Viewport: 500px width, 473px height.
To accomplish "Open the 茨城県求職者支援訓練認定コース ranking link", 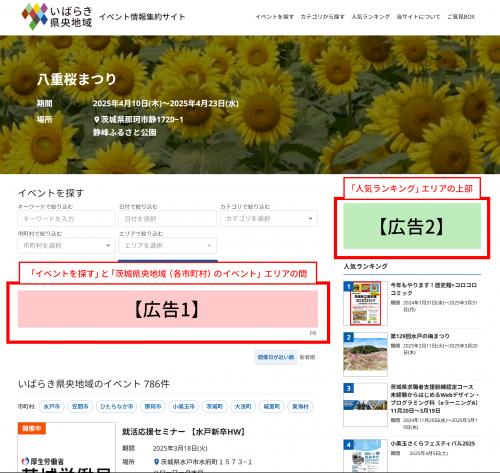I will coord(435,399).
